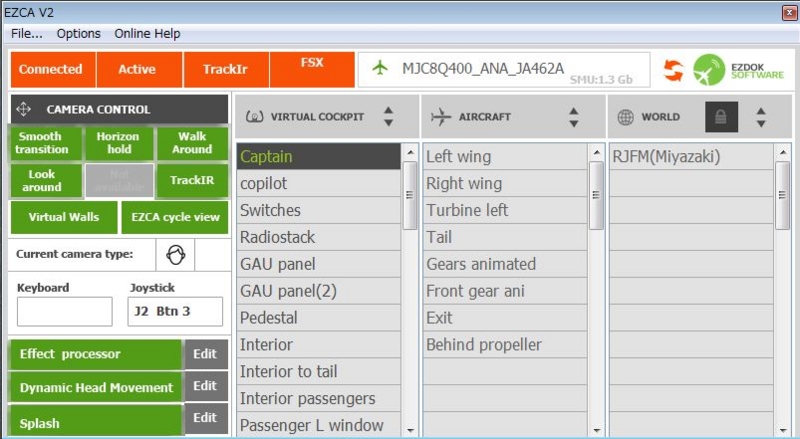The width and height of the screenshot is (800, 439).
Task: Click the Keyboard assignment field
Action: (x=65, y=311)
